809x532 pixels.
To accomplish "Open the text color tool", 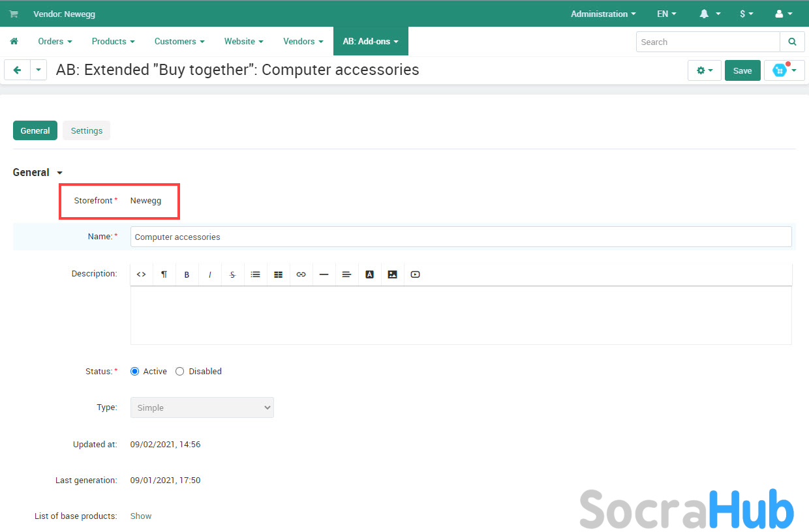I will coord(369,274).
